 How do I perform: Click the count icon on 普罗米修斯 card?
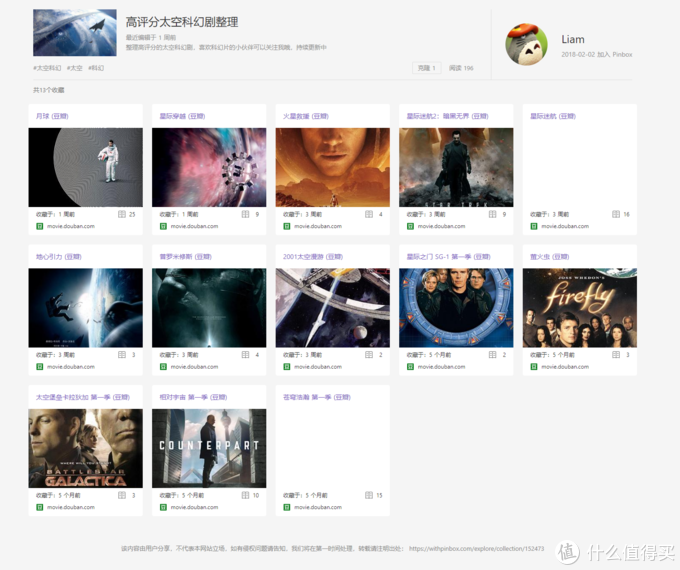pyautogui.click(x=245, y=355)
